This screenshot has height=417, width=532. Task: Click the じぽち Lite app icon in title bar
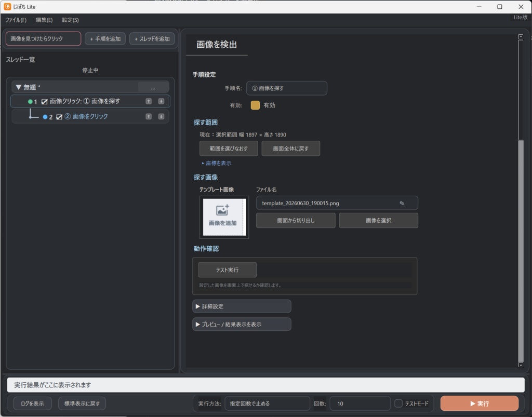tap(7, 6)
